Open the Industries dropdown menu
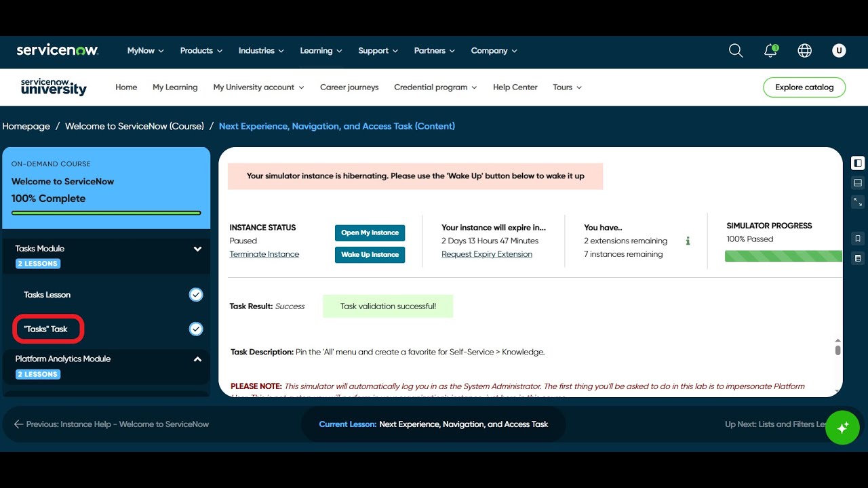 point(261,51)
